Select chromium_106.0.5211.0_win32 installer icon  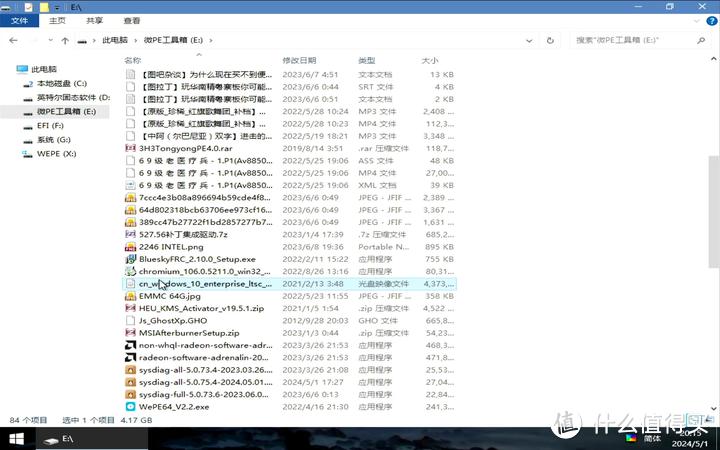coord(131,271)
